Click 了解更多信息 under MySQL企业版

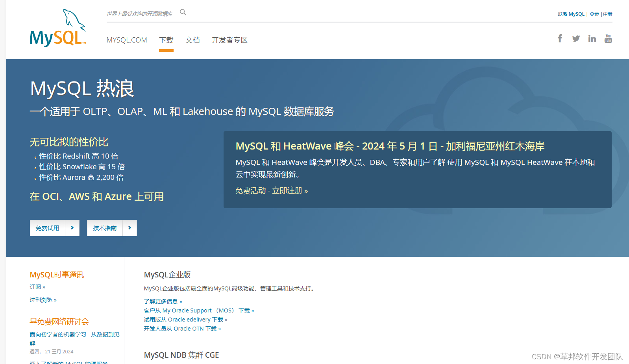point(163,301)
